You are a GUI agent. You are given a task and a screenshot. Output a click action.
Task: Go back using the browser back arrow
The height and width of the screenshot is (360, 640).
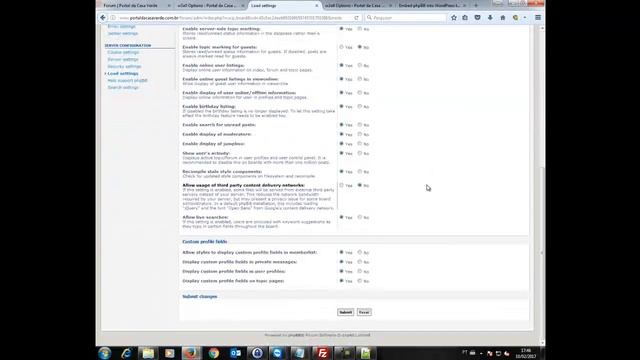click(103, 18)
